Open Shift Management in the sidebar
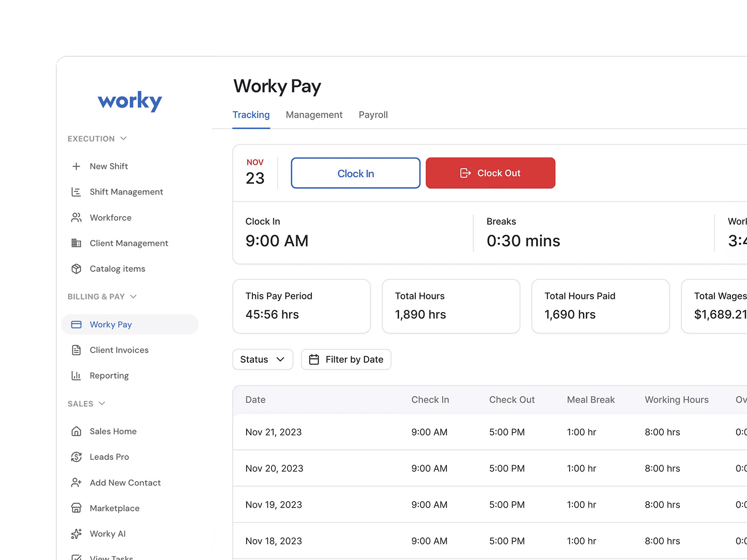Screen dimensions: 747x560 pos(126,192)
